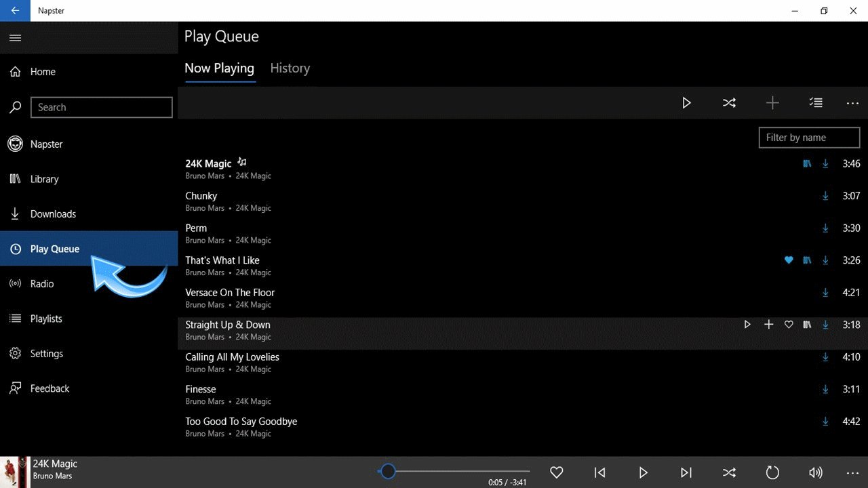The image size is (868, 488).
Task: Skip to next track
Action: [x=686, y=472]
